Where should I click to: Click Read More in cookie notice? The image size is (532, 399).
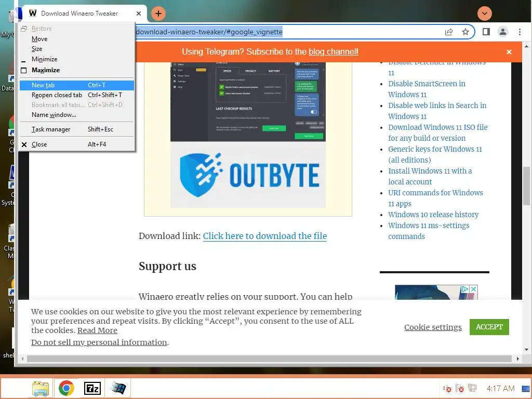[97, 330]
